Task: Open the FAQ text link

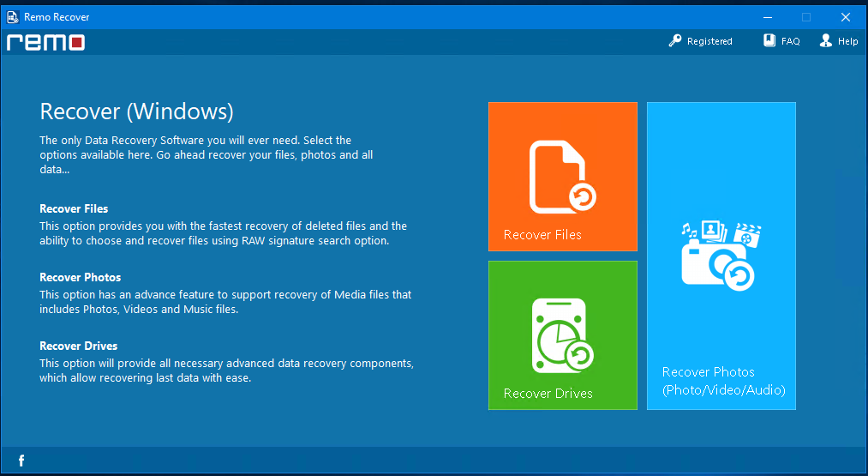Action: coord(791,41)
